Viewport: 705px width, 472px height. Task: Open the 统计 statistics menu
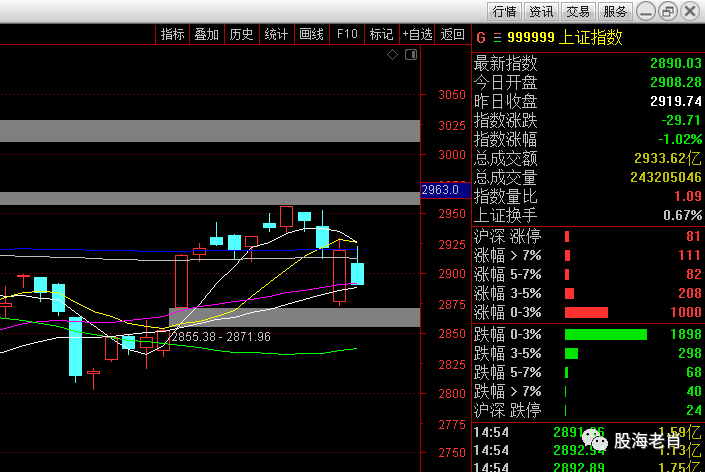click(x=276, y=34)
